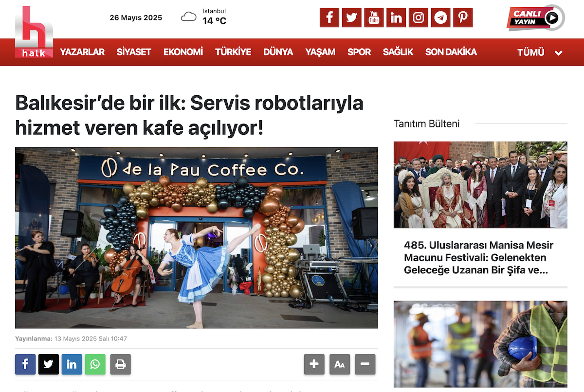
Task: Decrease article font size with minus
Action: [x=365, y=364]
